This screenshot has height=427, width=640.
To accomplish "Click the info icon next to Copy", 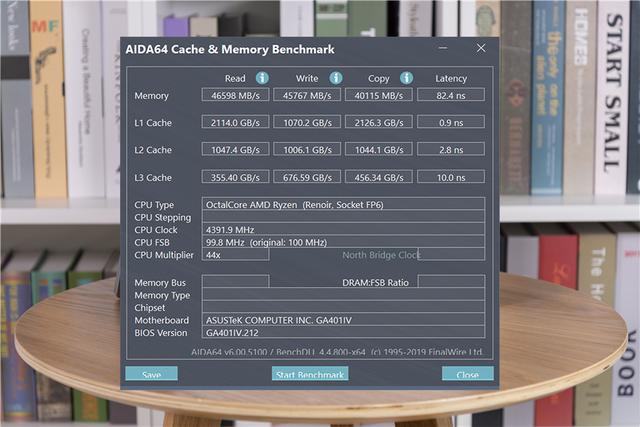I will coord(406,78).
